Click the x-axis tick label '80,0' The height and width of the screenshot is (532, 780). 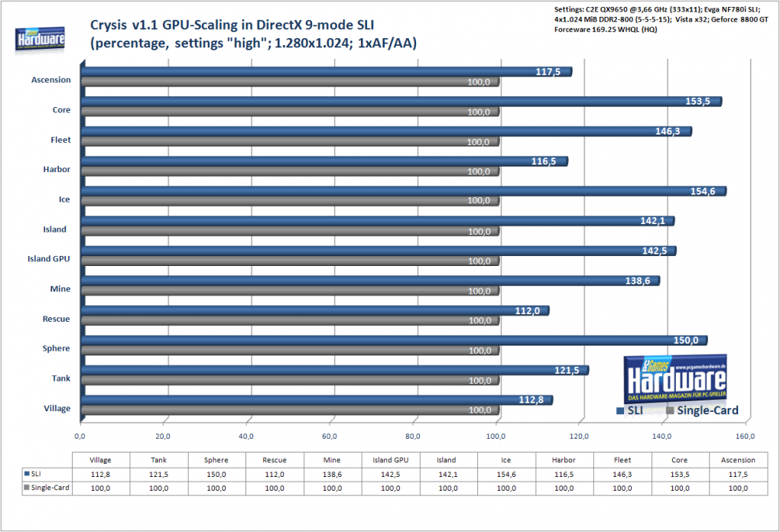pyautogui.click(x=412, y=436)
